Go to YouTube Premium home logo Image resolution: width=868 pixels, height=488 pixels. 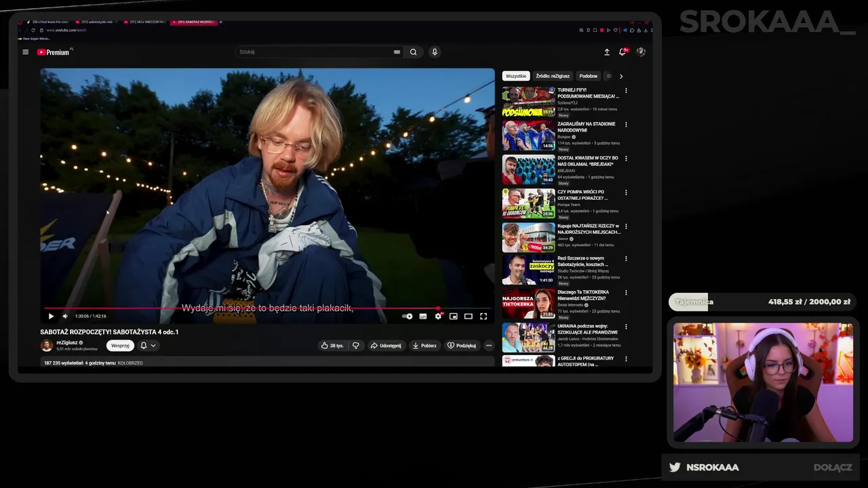click(x=54, y=52)
